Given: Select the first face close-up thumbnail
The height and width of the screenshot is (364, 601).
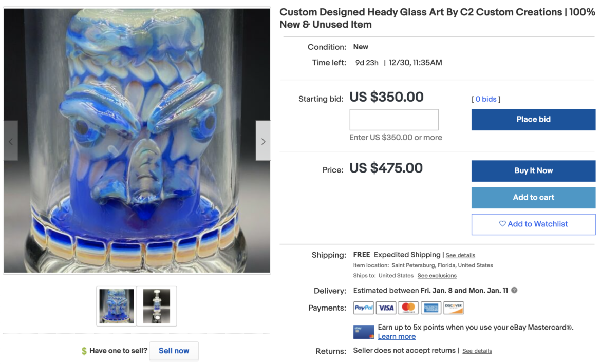Looking at the screenshot, I should pyautogui.click(x=117, y=306).
